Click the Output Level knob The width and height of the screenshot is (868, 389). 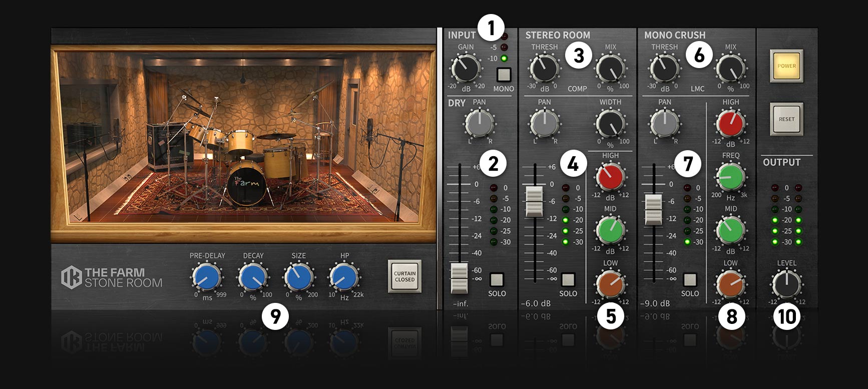pos(786,284)
